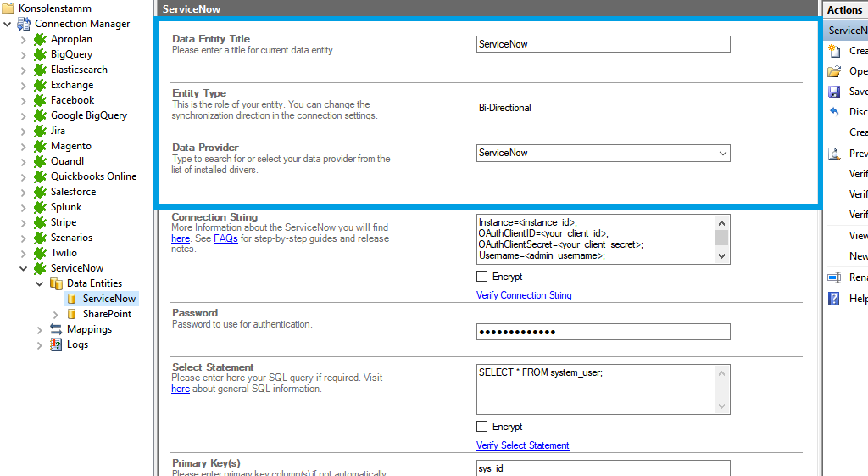Viewport: 868px width, 476px height.
Task: Click the Rename icon in Actions panel
Action: click(834, 277)
